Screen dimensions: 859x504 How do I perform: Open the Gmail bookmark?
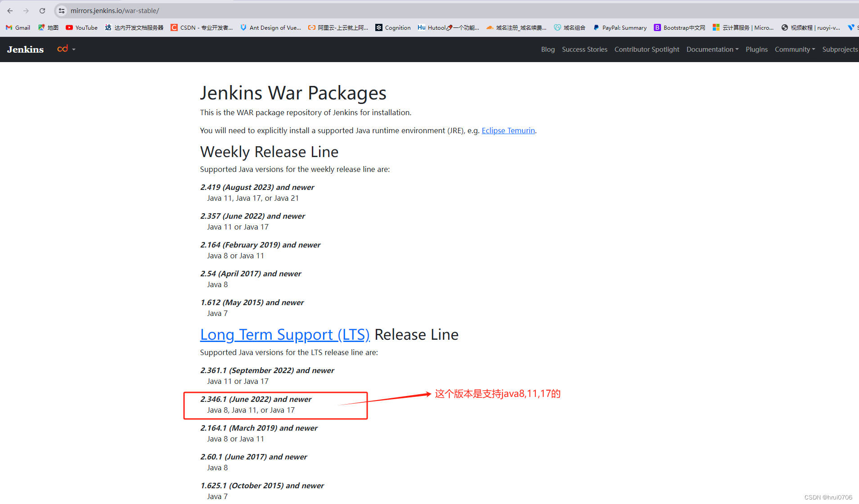pos(18,27)
